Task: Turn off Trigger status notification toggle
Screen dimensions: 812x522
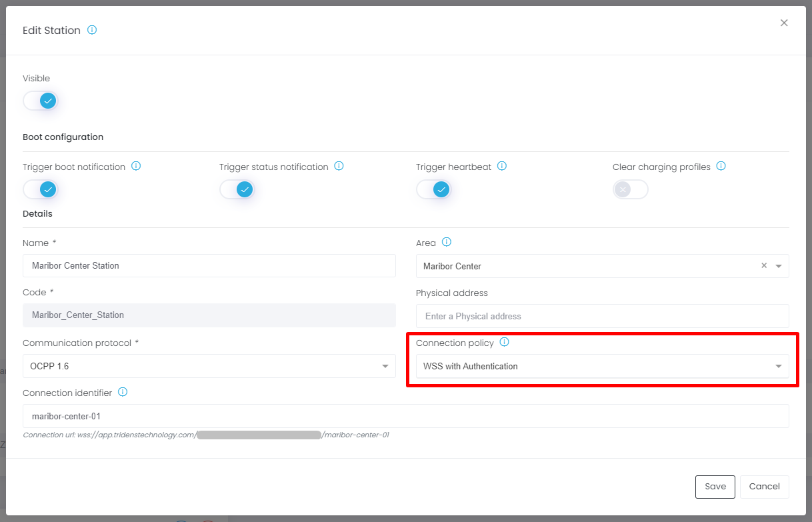Action: click(x=237, y=189)
